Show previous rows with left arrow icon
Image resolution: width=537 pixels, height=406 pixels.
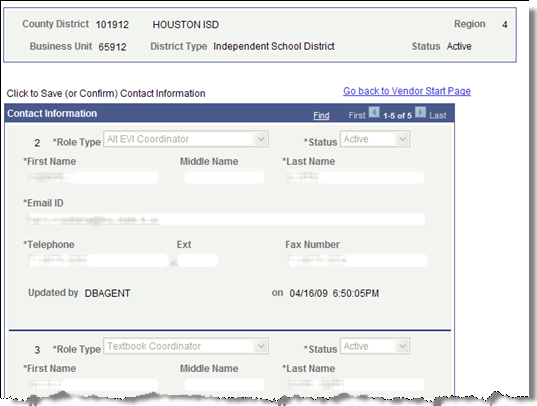[374, 112]
